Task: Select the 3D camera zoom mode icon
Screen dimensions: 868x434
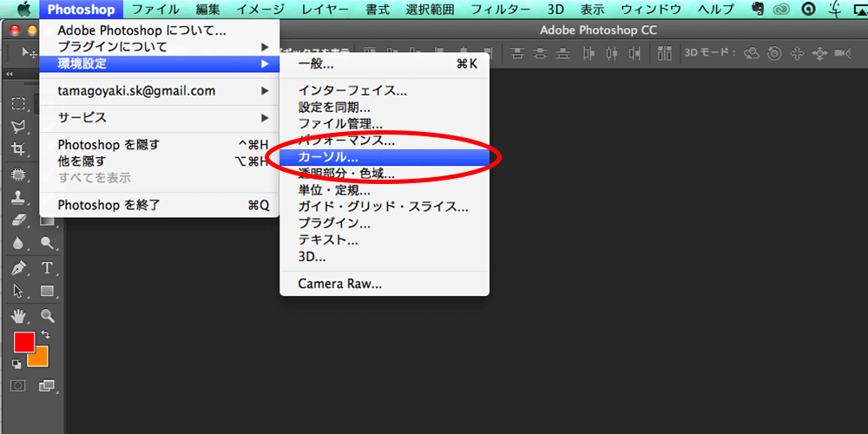Action: [x=843, y=53]
